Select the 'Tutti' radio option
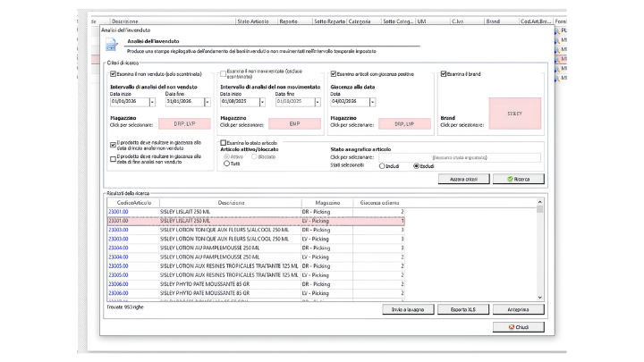Image resolution: width=644 pixels, height=362 pixels. pyautogui.click(x=226, y=164)
